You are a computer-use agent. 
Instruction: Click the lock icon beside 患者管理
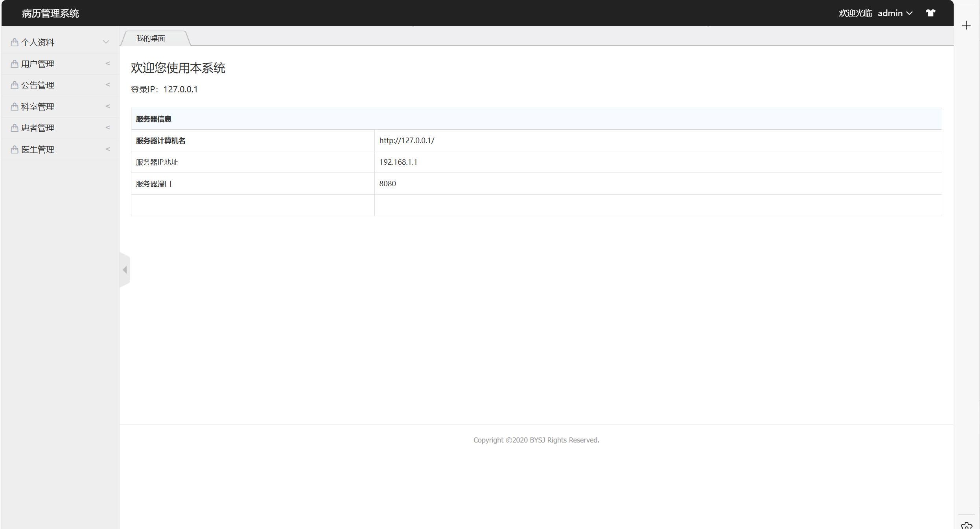(x=15, y=128)
